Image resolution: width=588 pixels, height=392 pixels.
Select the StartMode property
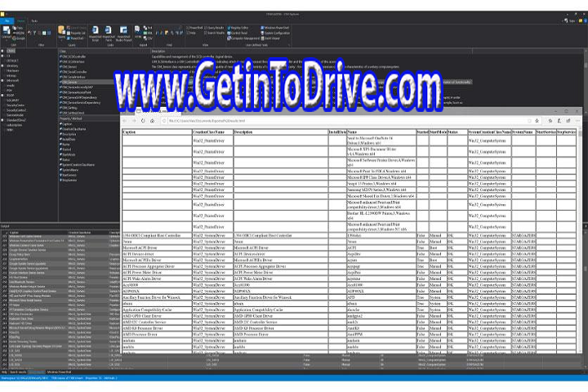coord(68,154)
